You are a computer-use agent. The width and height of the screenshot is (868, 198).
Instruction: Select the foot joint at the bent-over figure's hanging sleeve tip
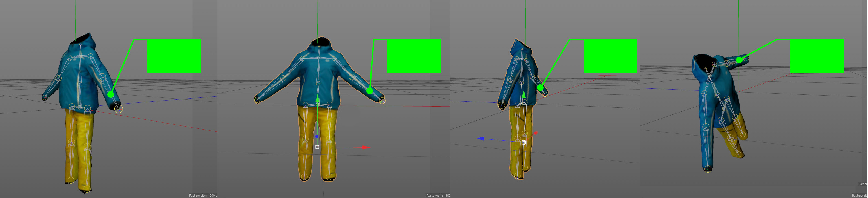coord(708,169)
